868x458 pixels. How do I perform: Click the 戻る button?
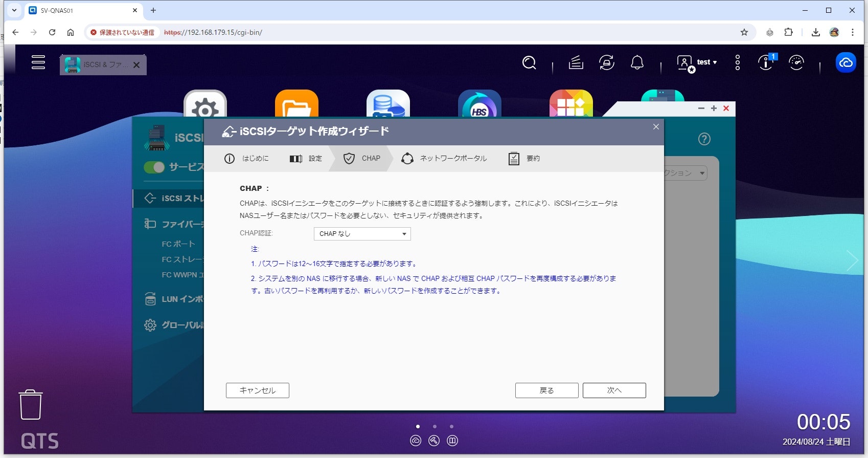click(x=547, y=390)
